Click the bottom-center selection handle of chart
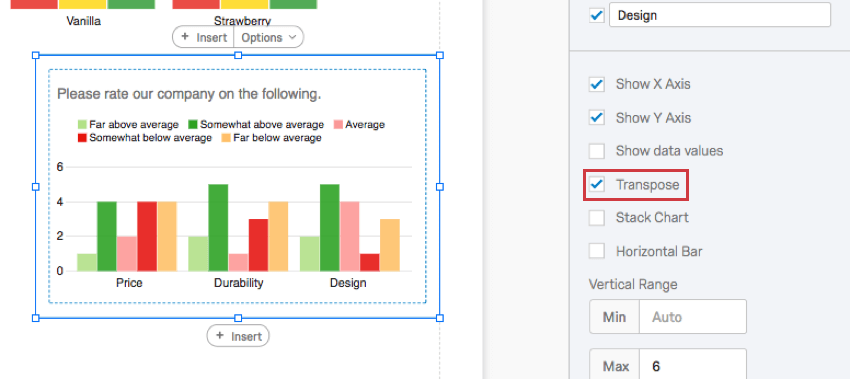850x379 pixels. pyautogui.click(x=238, y=318)
